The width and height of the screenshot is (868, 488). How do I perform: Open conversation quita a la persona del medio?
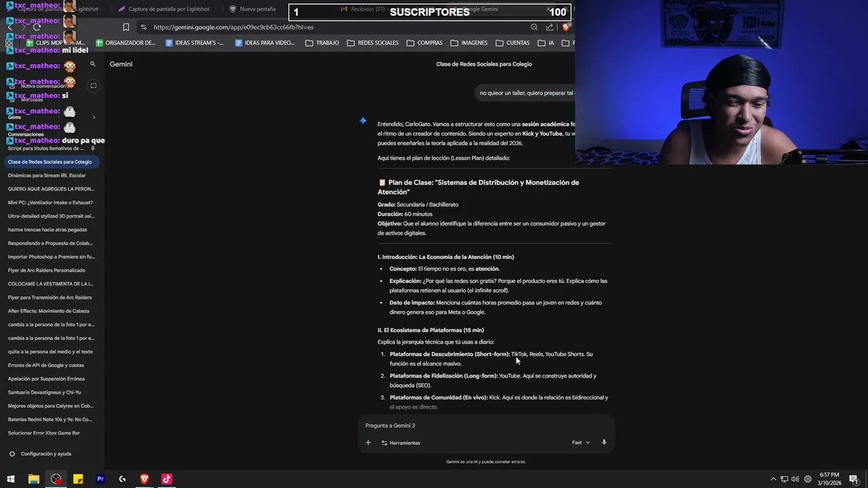pos(51,352)
